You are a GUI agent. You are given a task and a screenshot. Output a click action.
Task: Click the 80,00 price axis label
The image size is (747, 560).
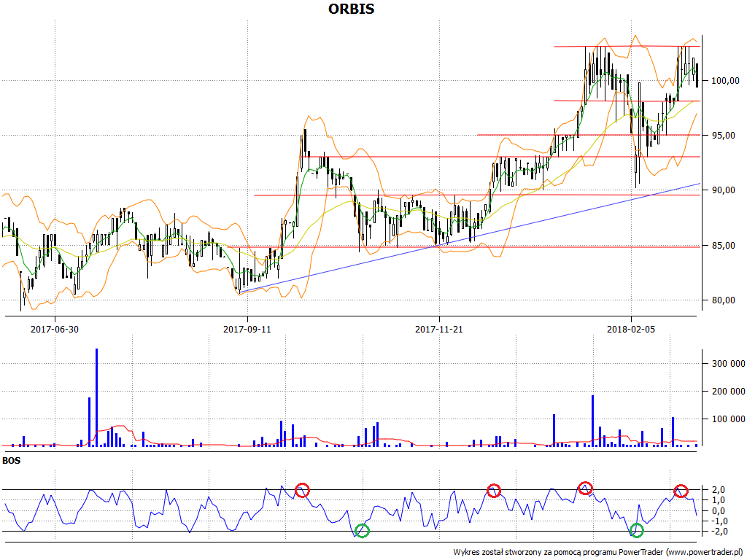tap(724, 300)
